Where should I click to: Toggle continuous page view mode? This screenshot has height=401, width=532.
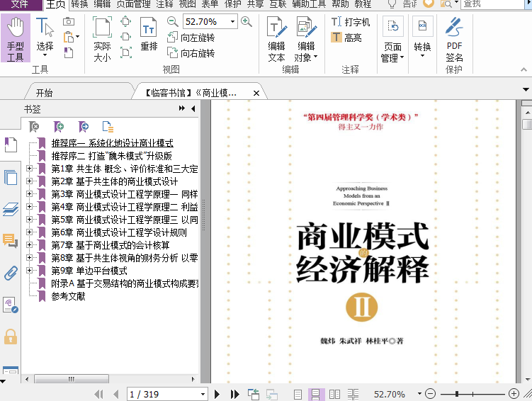pos(316,395)
